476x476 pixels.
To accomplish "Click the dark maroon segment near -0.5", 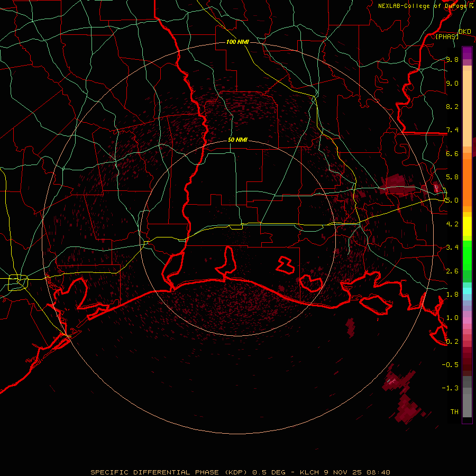I will pyautogui.click(x=467, y=364).
